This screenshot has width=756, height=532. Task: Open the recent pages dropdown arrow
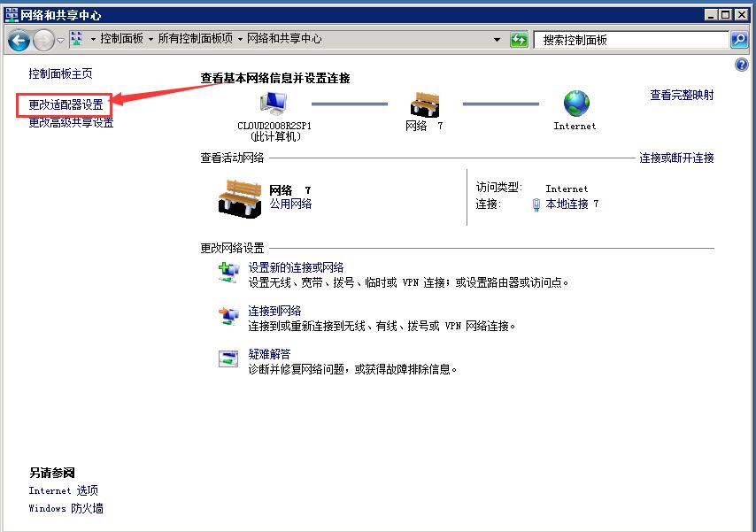(x=61, y=41)
